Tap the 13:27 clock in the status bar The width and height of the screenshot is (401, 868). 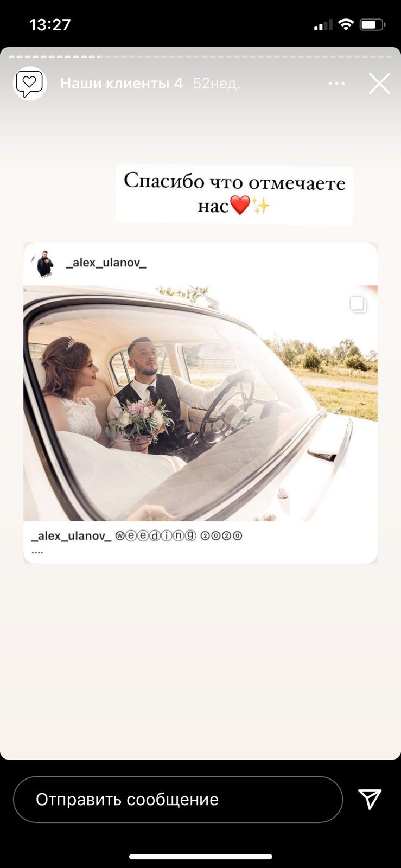(x=50, y=25)
